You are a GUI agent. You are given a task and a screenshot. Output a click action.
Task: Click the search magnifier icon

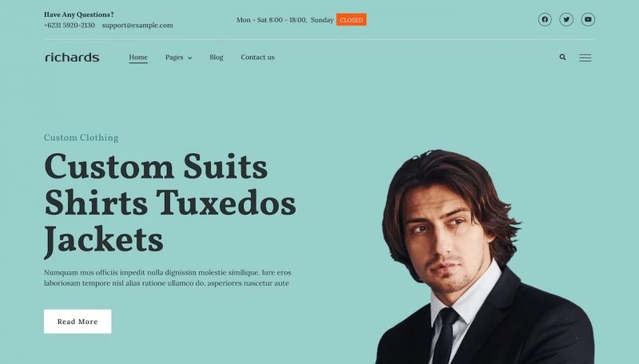click(562, 57)
